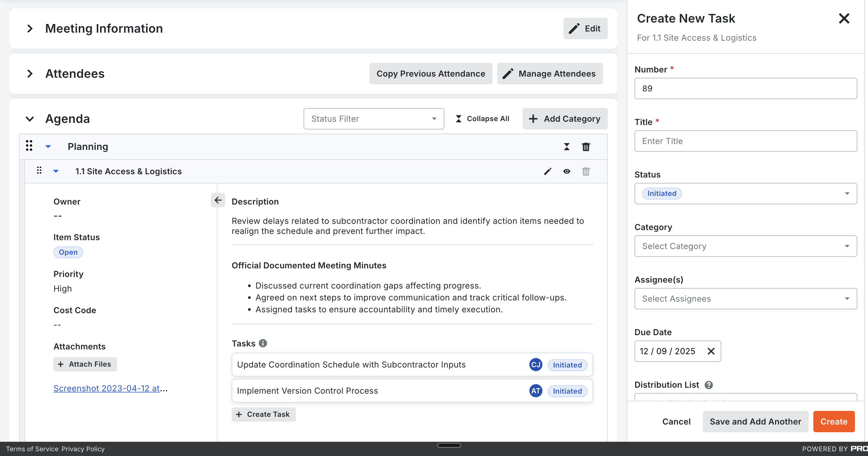Open the Screenshot 2023-04-12 attachment link
The image size is (868, 456).
106,388
